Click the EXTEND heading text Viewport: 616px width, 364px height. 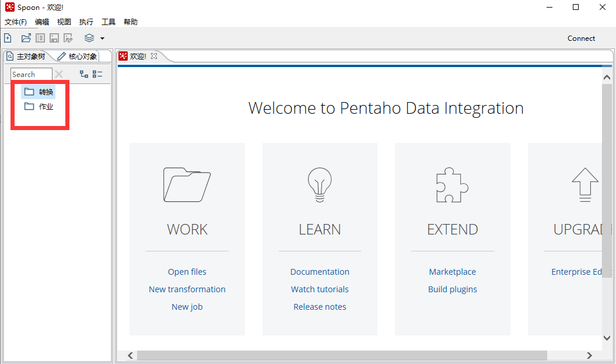[x=452, y=229]
